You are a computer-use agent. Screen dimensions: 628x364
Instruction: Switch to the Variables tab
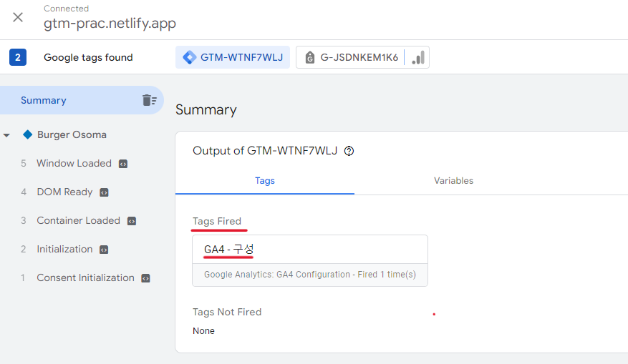[453, 181]
